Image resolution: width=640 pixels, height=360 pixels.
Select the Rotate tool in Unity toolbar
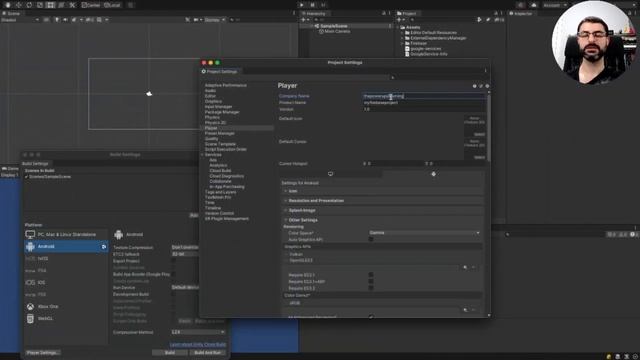coord(29,5)
